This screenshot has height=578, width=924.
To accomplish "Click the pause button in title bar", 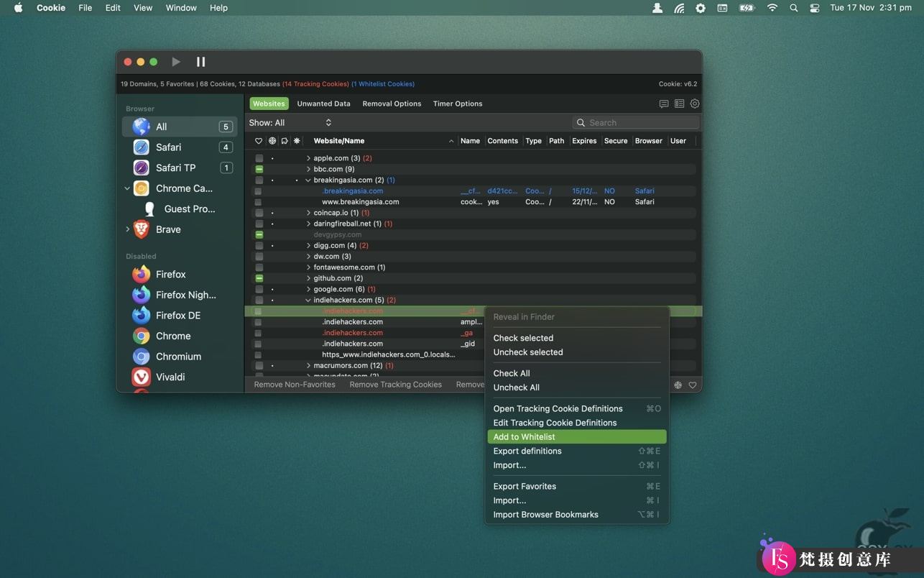I will click(201, 62).
